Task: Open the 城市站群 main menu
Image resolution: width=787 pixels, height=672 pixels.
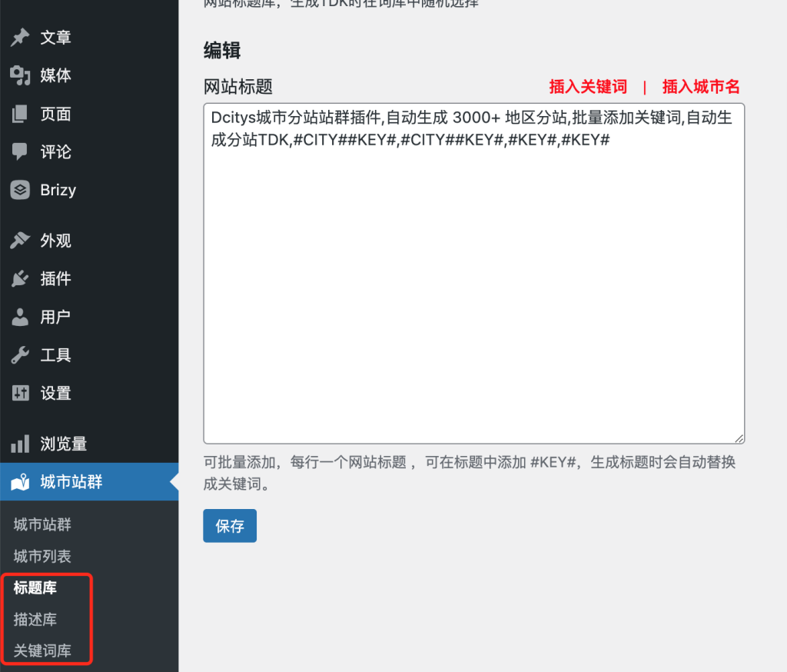Action: [x=71, y=482]
